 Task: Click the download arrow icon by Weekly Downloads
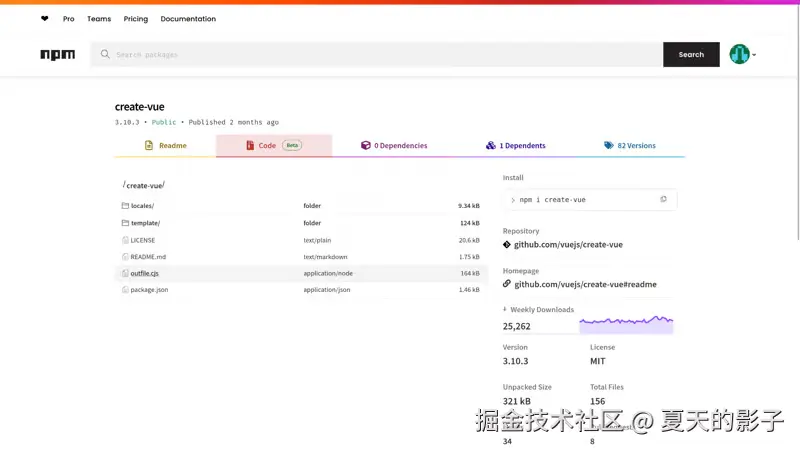tap(505, 309)
